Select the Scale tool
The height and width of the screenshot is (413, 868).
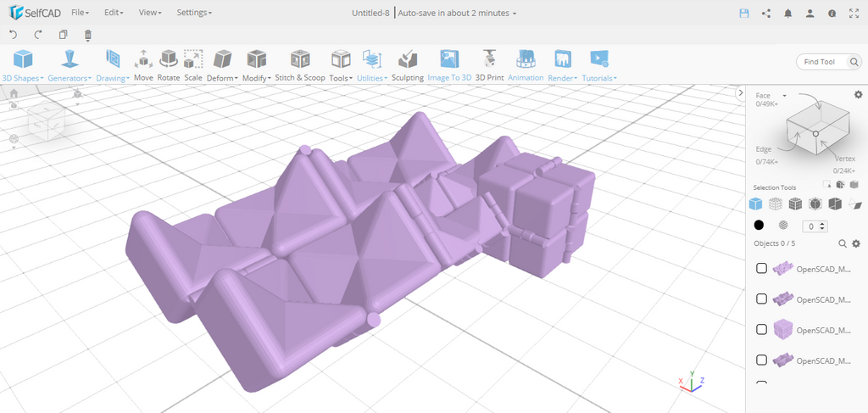click(x=193, y=65)
